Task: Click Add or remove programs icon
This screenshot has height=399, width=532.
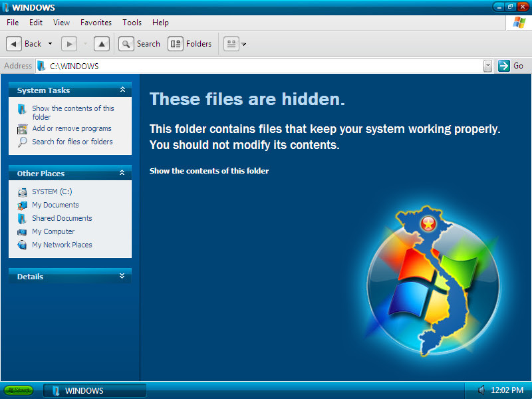Action: pos(23,129)
